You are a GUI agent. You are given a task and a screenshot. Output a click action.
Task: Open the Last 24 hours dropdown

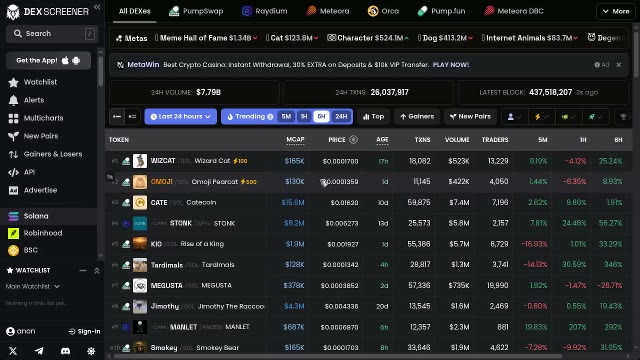click(x=180, y=117)
